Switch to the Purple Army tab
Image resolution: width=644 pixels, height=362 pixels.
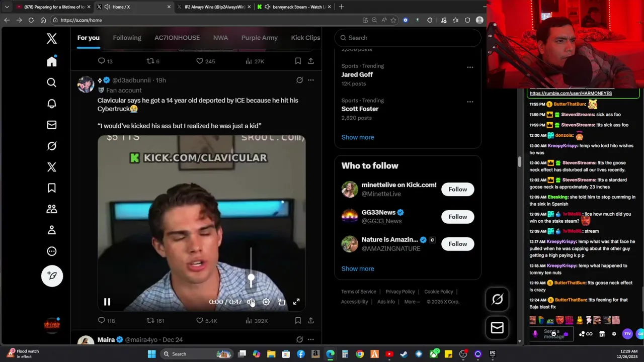click(260, 38)
